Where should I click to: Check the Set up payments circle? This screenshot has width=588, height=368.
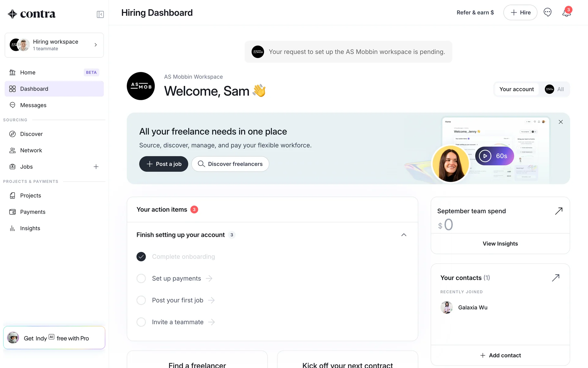click(x=141, y=278)
